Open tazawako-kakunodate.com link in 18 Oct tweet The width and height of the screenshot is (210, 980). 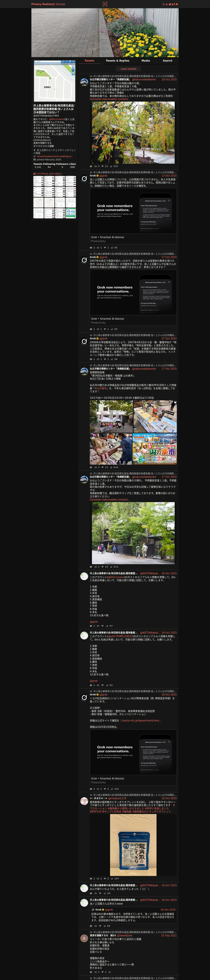click(110, 99)
